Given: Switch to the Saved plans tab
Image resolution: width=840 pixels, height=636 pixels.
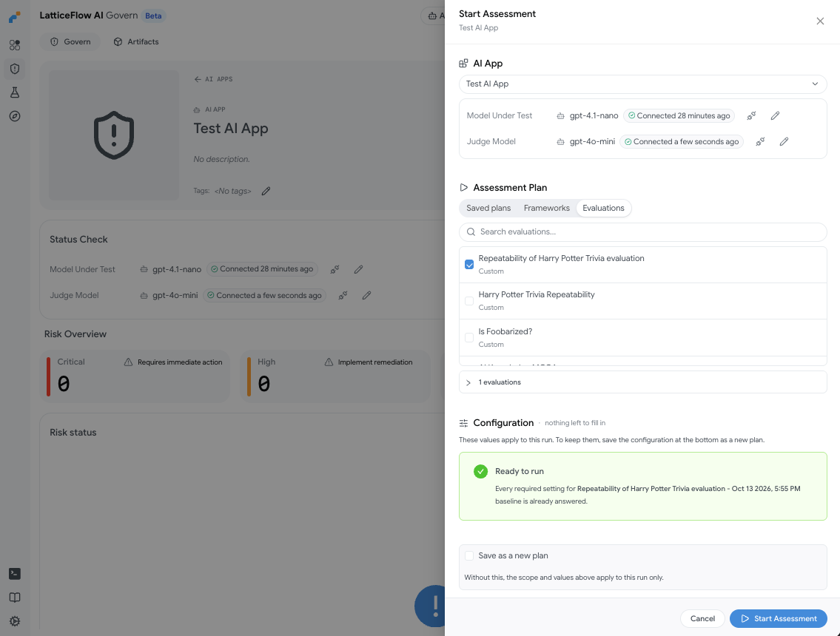Looking at the screenshot, I should (488, 209).
